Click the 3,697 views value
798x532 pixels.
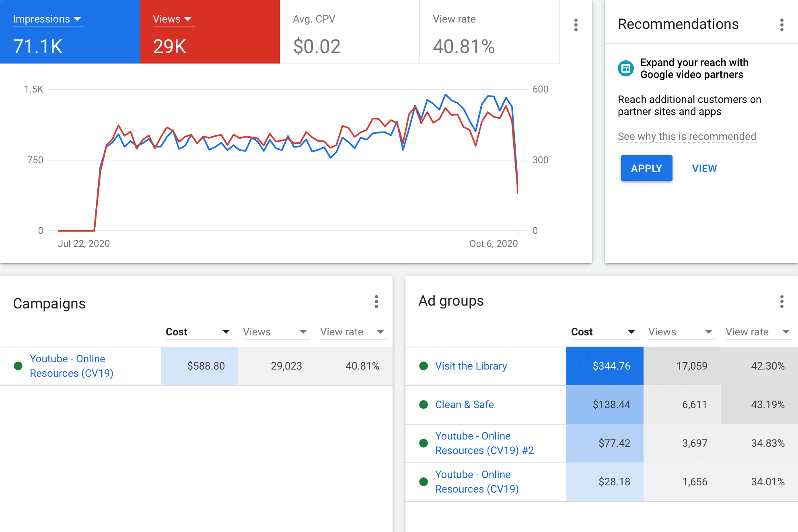(695, 443)
